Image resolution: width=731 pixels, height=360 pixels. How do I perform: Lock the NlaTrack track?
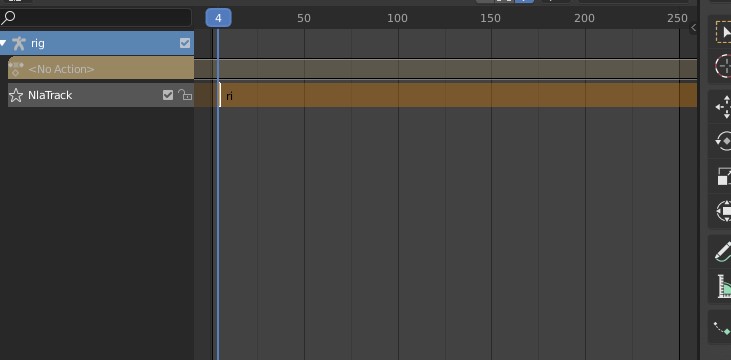point(185,95)
